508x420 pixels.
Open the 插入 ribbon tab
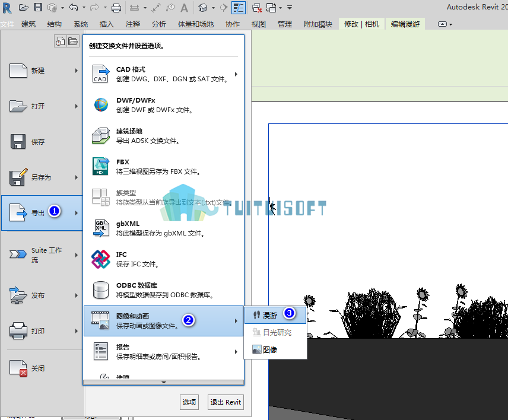[x=107, y=24]
